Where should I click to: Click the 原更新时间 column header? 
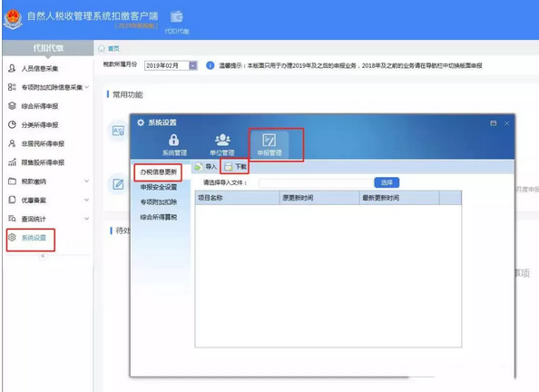point(319,198)
